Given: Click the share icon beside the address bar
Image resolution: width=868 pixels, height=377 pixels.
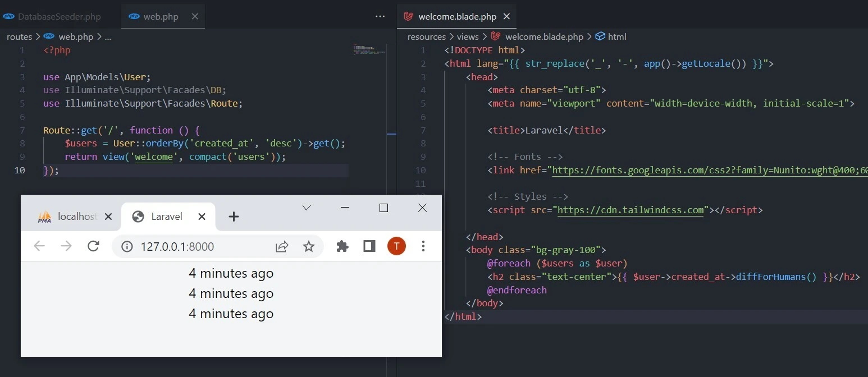Looking at the screenshot, I should click(x=282, y=246).
